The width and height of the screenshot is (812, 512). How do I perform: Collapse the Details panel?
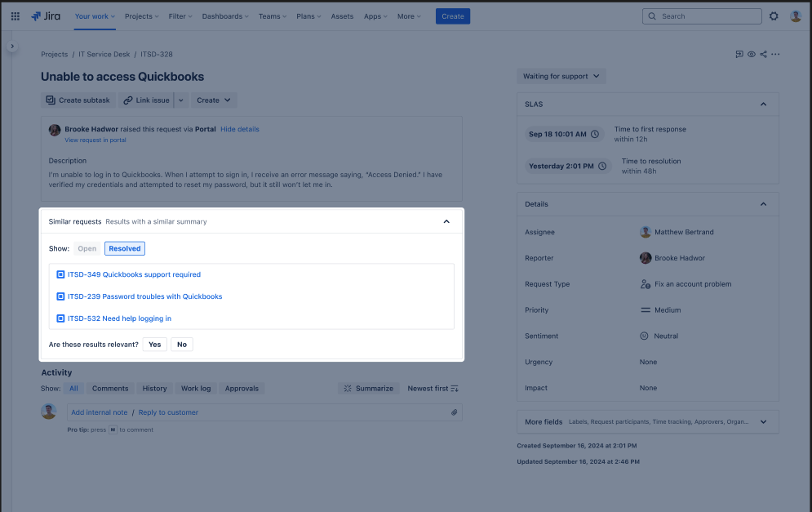tap(763, 204)
